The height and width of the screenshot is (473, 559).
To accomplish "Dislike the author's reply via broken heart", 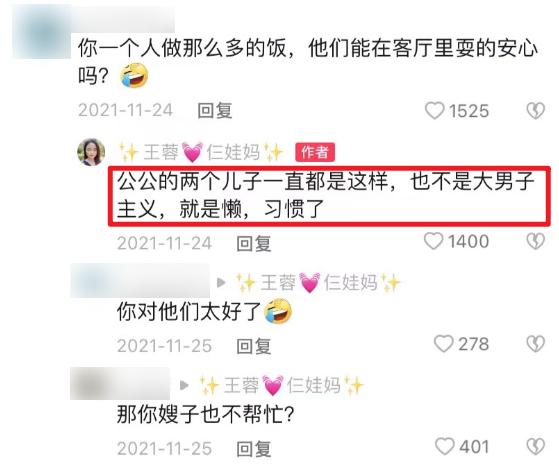I will (535, 241).
